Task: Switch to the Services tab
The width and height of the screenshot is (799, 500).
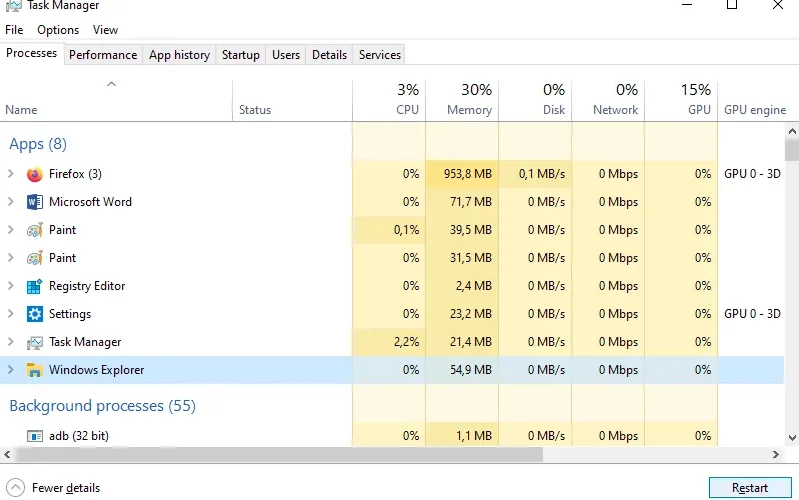Action: (x=380, y=55)
